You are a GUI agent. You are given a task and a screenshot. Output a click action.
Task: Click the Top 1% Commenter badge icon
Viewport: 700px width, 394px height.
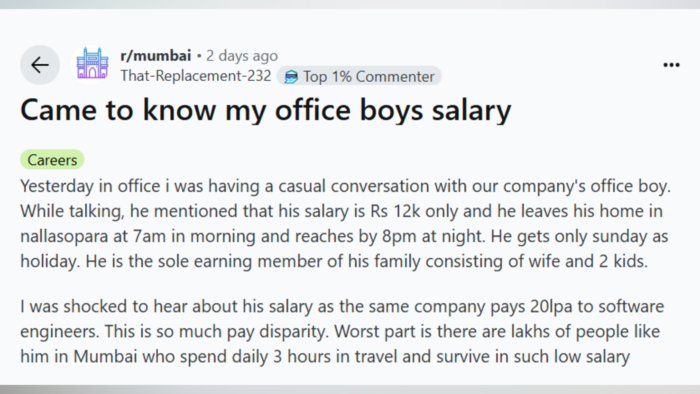[291, 76]
